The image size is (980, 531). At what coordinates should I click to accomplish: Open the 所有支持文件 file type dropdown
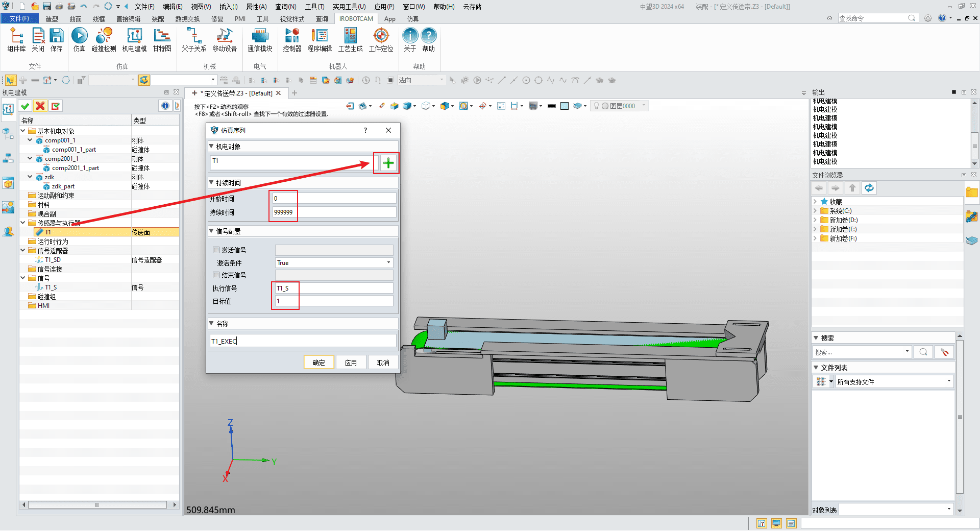895,381
